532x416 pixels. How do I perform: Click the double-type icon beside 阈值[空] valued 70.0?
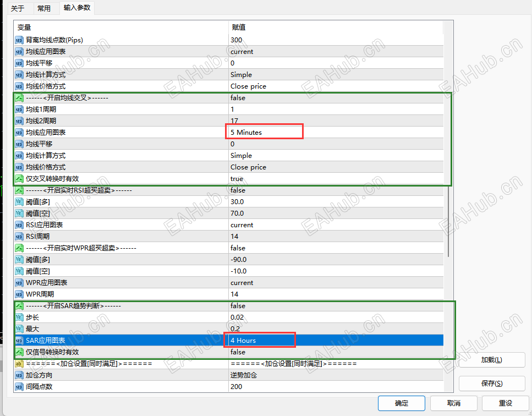[19, 214]
